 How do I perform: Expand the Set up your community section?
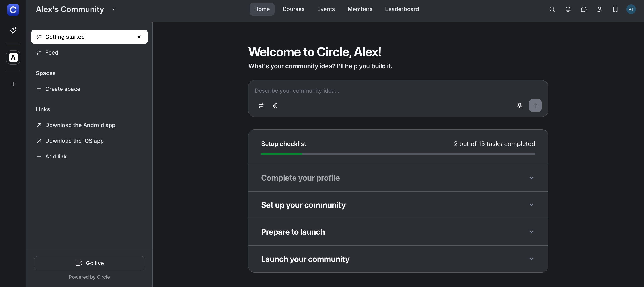(398, 205)
